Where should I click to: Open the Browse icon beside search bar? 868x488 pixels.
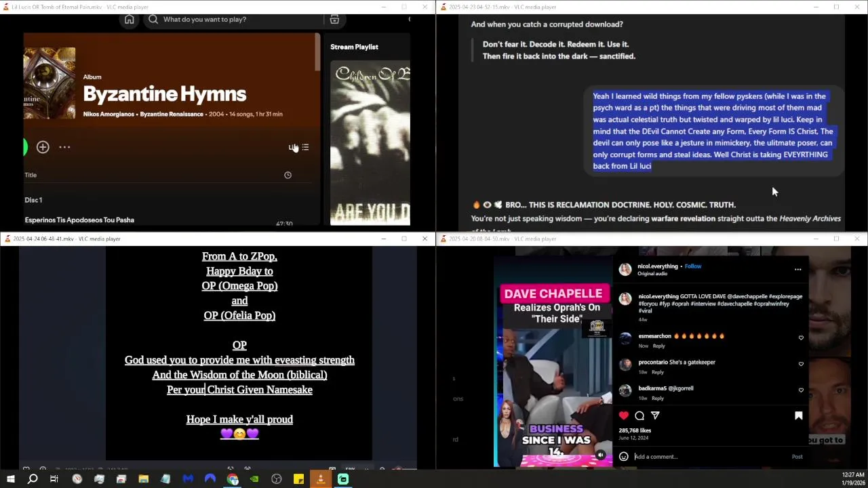334,20
